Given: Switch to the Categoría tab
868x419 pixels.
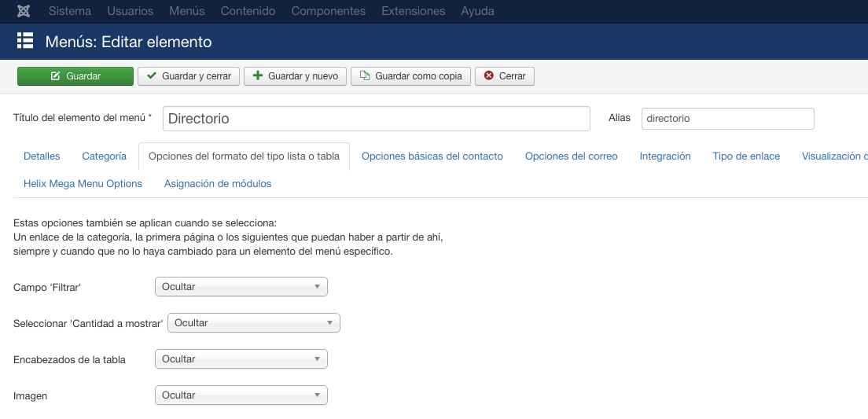Looking at the screenshot, I should (104, 156).
